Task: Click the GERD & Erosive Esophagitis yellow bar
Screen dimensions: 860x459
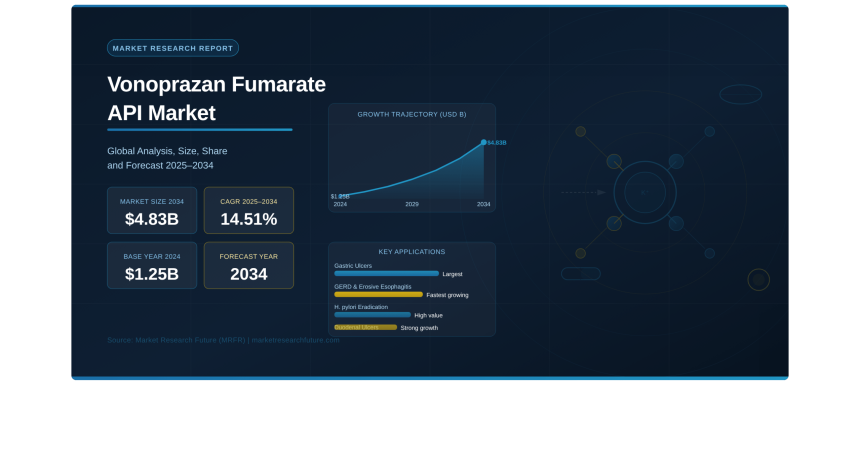Action: [x=378, y=294]
